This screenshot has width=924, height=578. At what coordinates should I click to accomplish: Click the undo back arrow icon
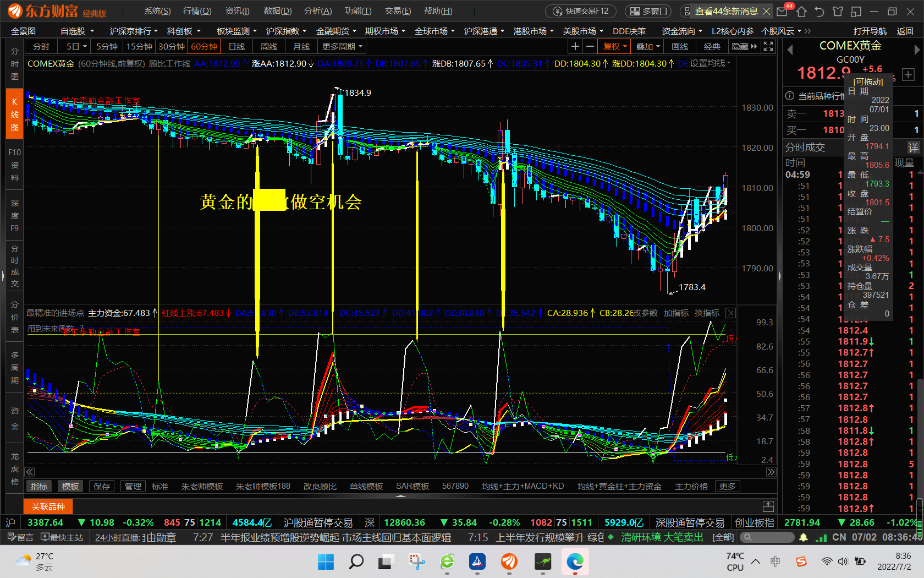point(820,12)
